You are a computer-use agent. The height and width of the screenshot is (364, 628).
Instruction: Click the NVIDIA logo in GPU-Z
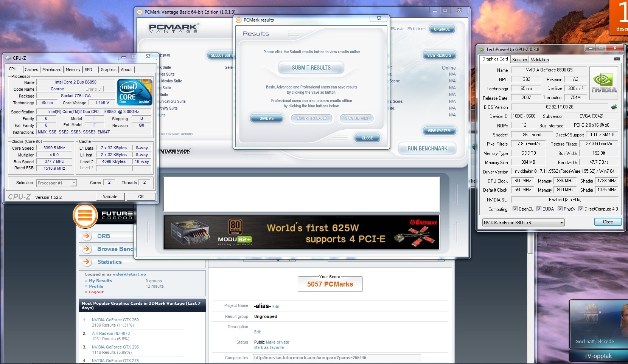pos(604,84)
